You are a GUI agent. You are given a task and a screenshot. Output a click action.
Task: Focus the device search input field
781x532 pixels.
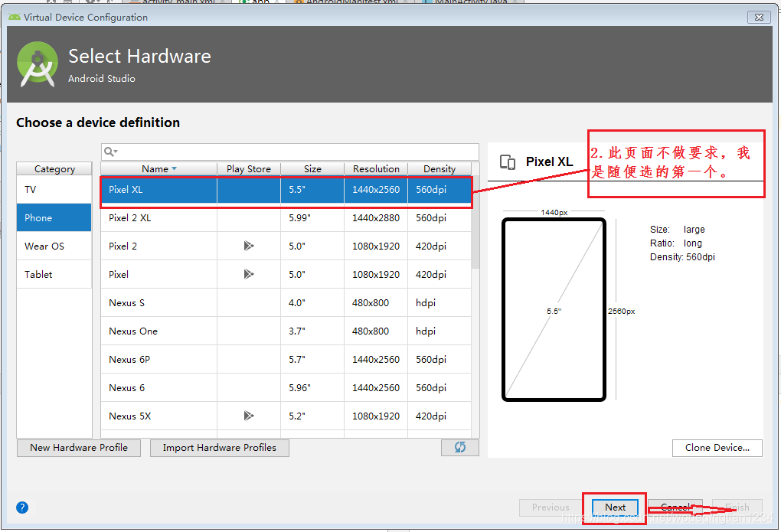click(290, 152)
